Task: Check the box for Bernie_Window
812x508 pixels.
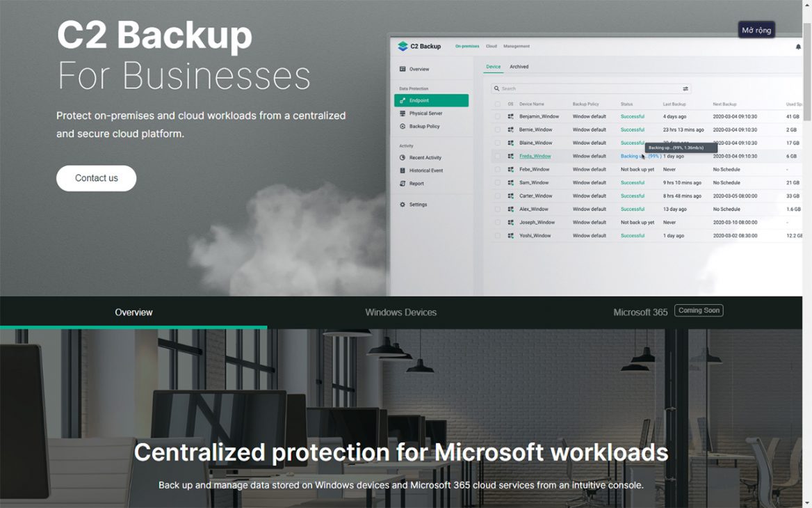Action: pyautogui.click(x=498, y=129)
